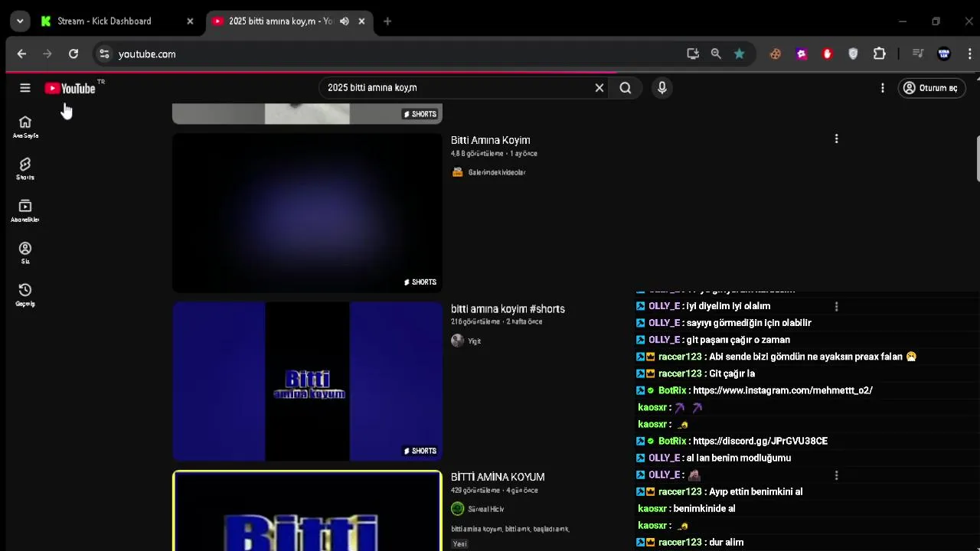This screenshot has height=551, width=980.
Task: Open the Chrome profile avatar
Action: click(x=944, y=54)
